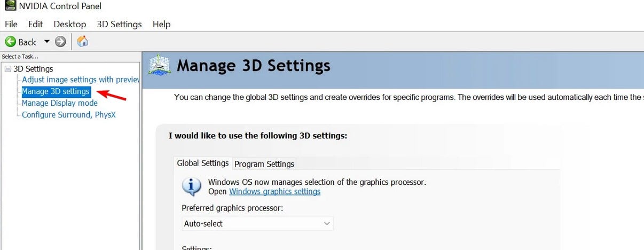Screen dimensions: 644x250
Task: Click the NVIDIA Control Panel title icon
Action: click(10, 6)
